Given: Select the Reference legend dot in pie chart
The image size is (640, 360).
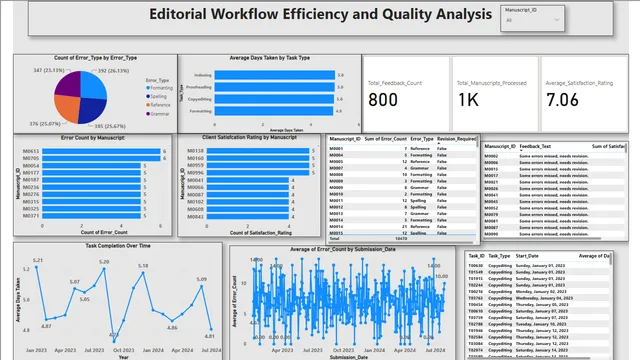Looking at the screenshot, I should point(148,105).
